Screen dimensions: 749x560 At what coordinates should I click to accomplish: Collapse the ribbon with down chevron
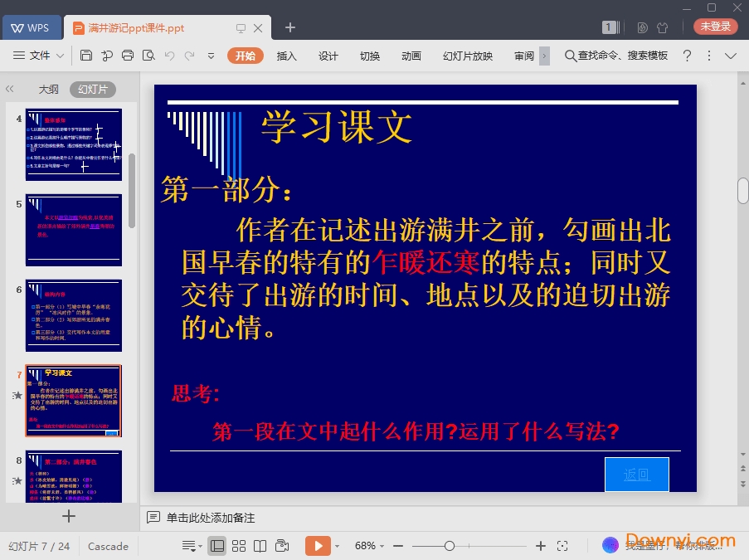[x=731, y=56]
